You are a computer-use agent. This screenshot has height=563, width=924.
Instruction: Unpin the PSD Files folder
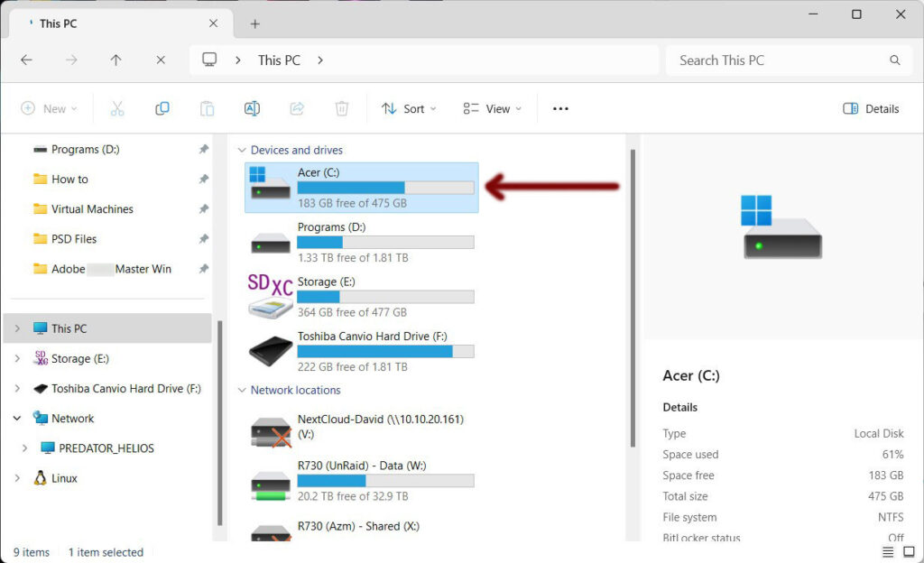pos(204,239)
